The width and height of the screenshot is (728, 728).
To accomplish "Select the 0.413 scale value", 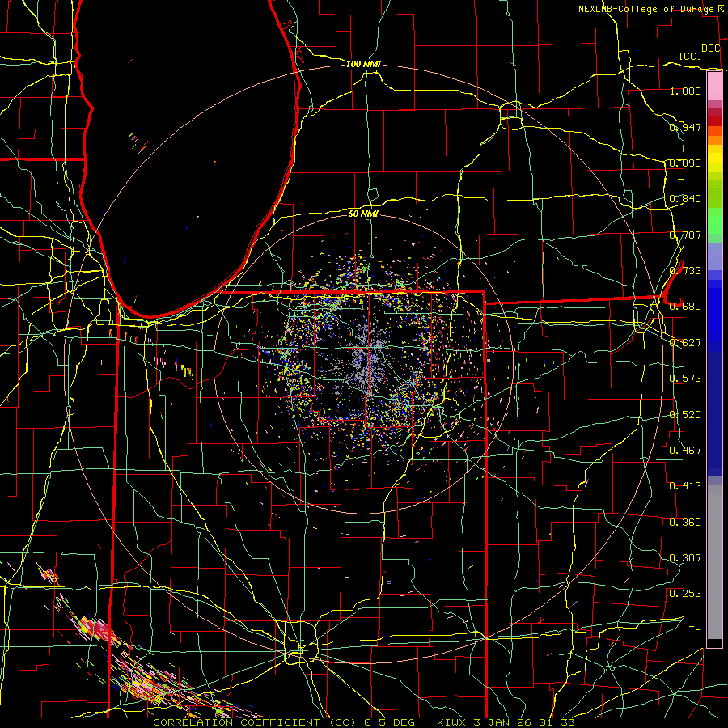I will (685, 486).
